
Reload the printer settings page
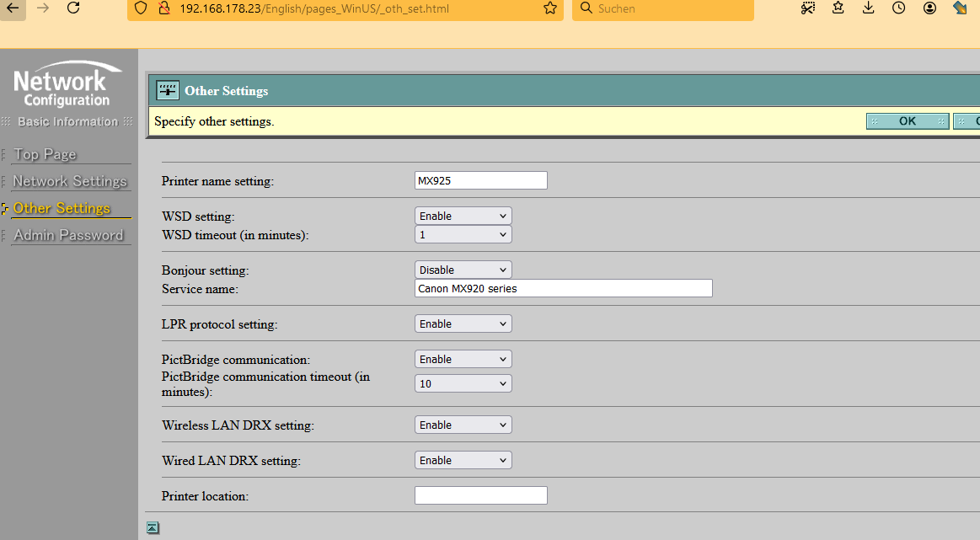73,8
